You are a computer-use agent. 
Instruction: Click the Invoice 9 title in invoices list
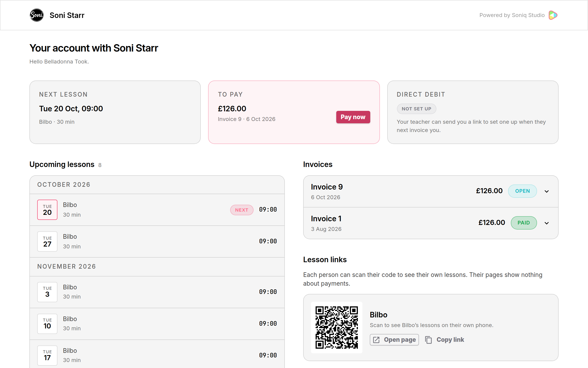[x=327, y=187]
